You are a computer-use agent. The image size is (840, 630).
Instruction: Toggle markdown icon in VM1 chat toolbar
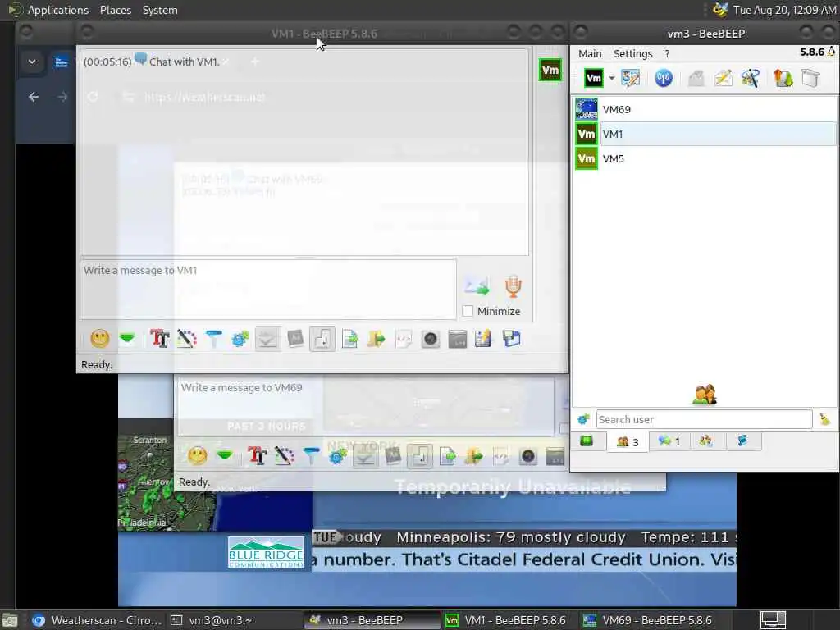(x=295, y=339)
